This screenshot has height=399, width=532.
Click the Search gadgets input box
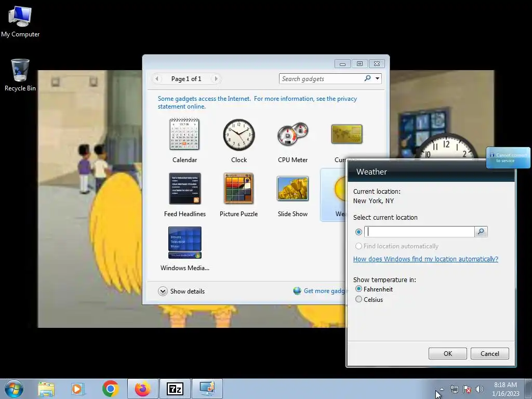321,79
